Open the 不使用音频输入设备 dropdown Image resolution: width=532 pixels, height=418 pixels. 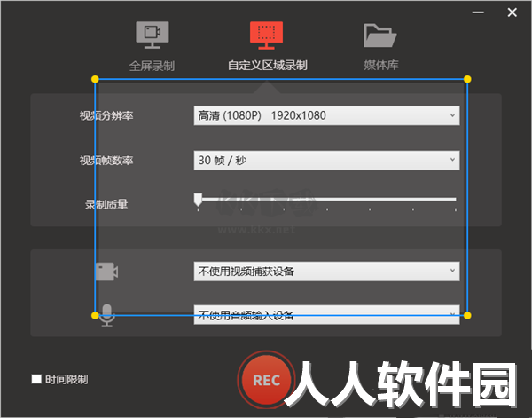(x=326, y=315)
